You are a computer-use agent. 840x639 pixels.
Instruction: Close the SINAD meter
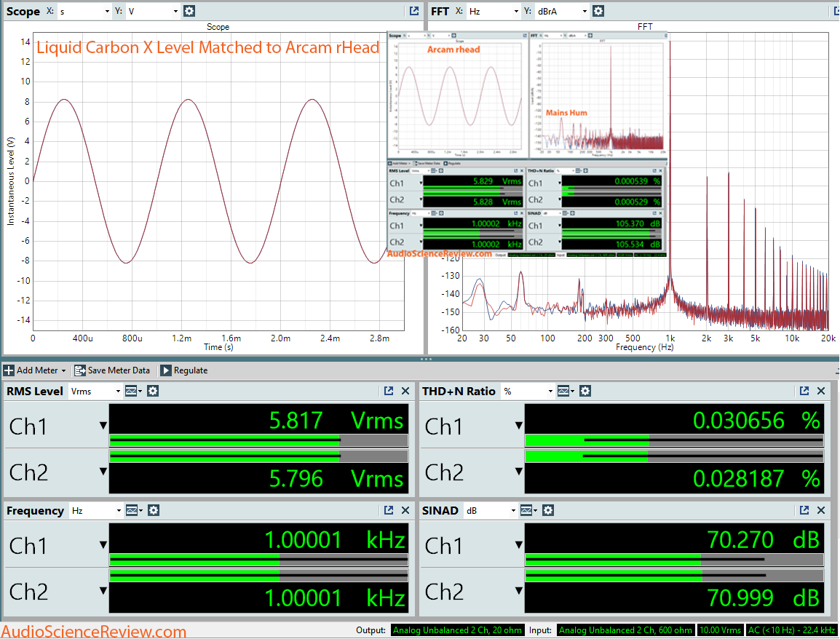[821, 510]
